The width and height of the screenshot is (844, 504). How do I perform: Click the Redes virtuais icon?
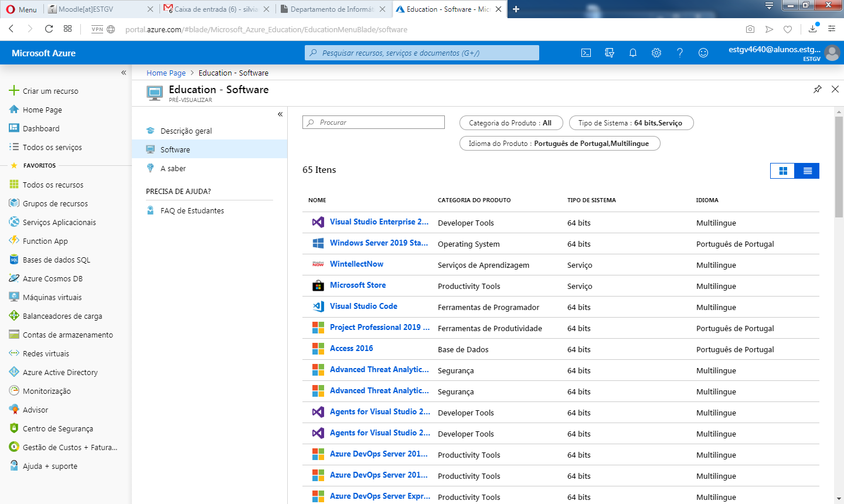tap(14, 353)
